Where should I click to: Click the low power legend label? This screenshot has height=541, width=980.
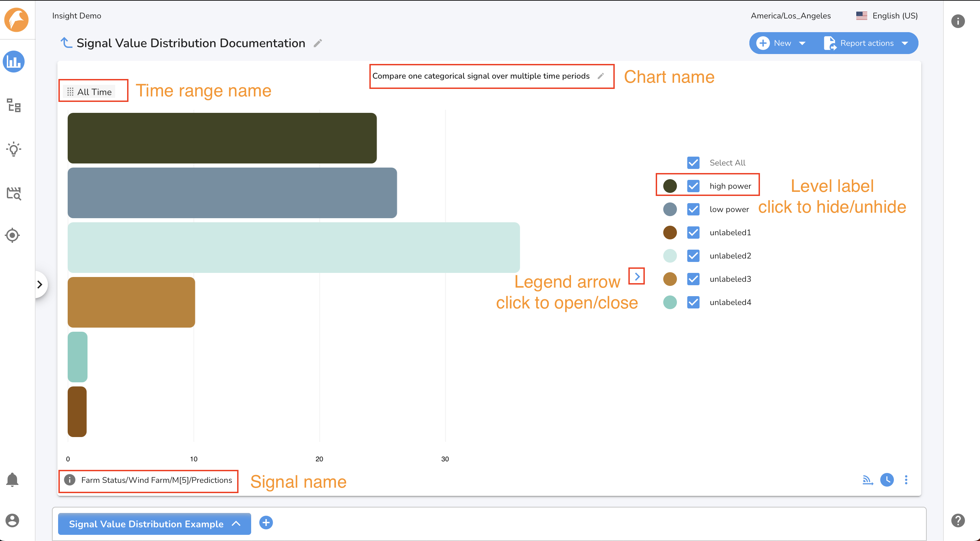pyautogui.click(x=729, y=209)
